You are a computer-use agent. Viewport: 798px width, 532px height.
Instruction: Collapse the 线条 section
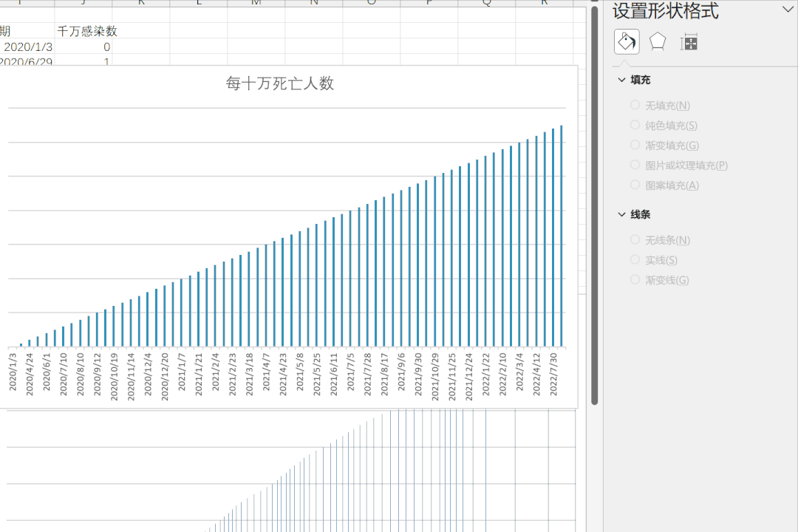(621, 214)
